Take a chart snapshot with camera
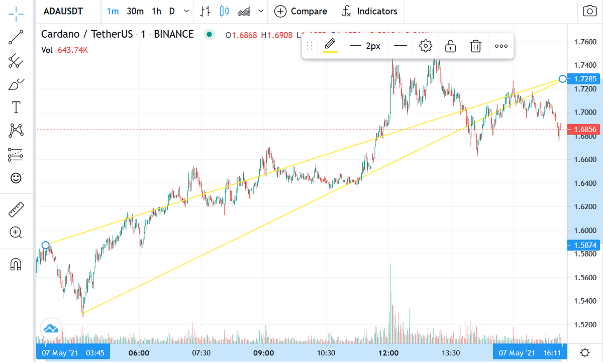This screenshot has width=603, height=364. pyautogui.click(x=588, y=11)
